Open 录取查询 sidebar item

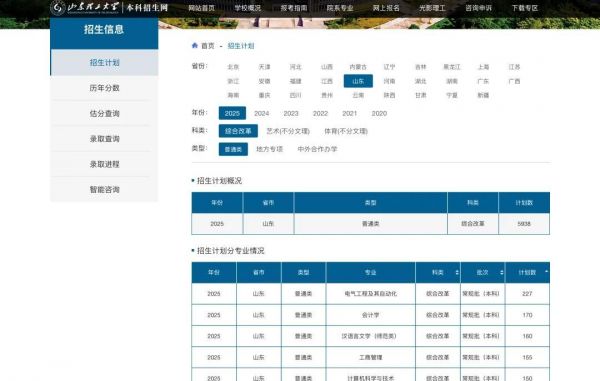[104, 139]
